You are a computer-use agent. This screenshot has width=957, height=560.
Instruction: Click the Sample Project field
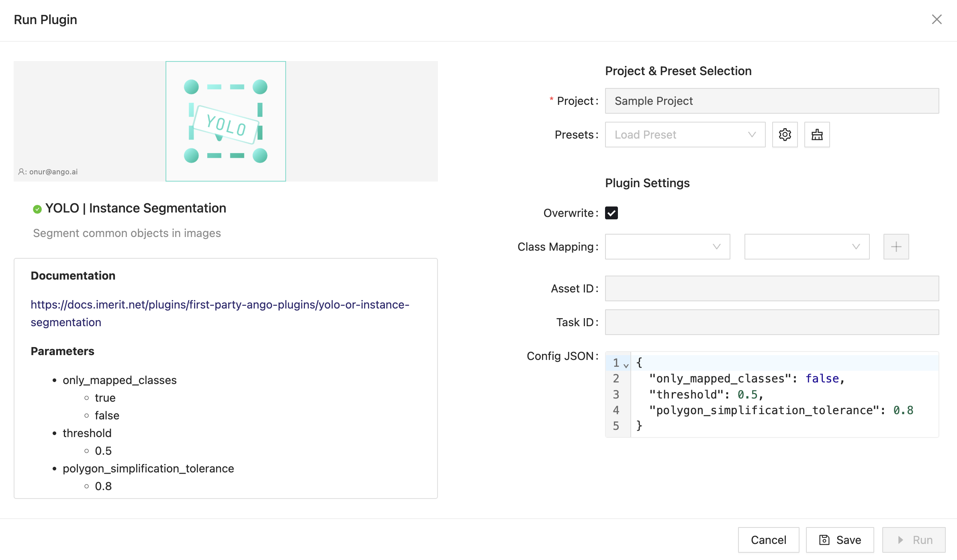pos(772,101)
